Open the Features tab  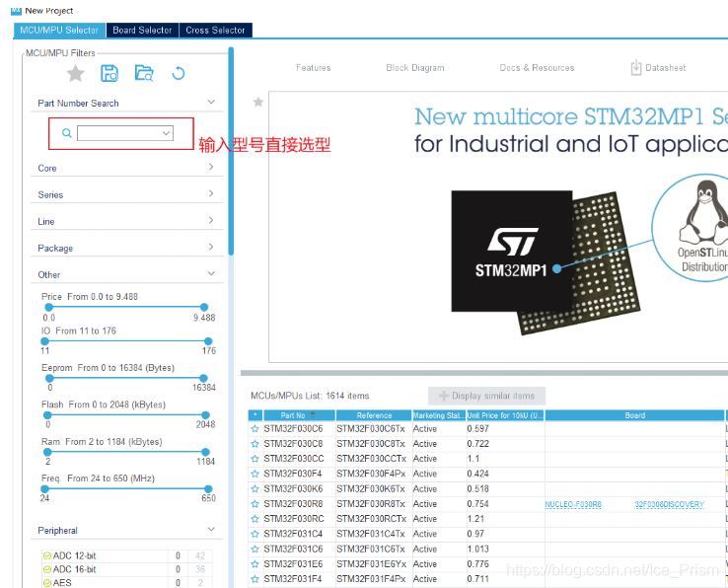coord(314,68)
